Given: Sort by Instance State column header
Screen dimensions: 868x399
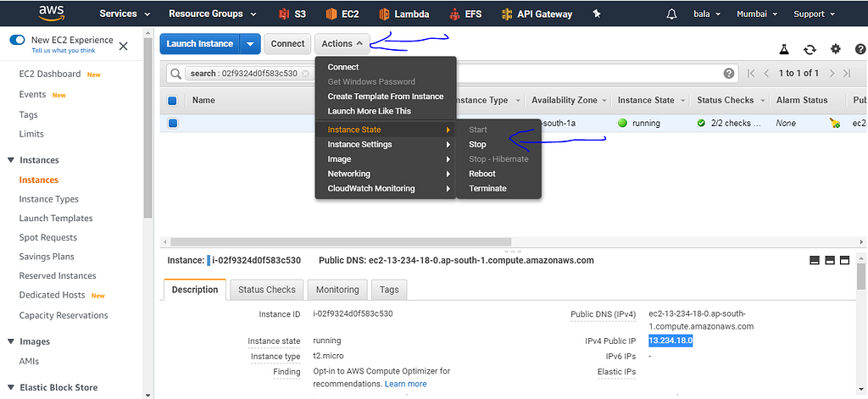Looking at the screenshot, I should (x=646, y=100).
